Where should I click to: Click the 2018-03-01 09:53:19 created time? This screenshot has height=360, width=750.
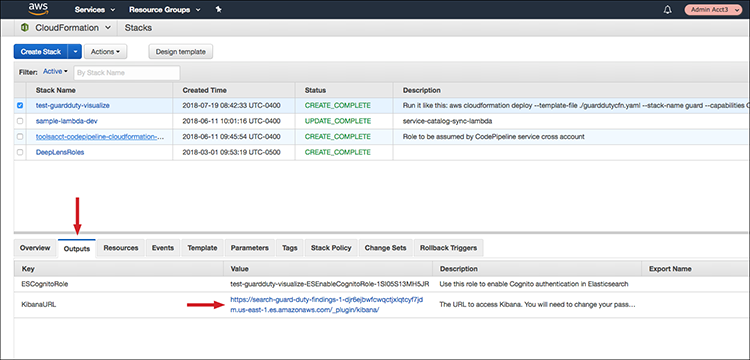tap(231, 152)
